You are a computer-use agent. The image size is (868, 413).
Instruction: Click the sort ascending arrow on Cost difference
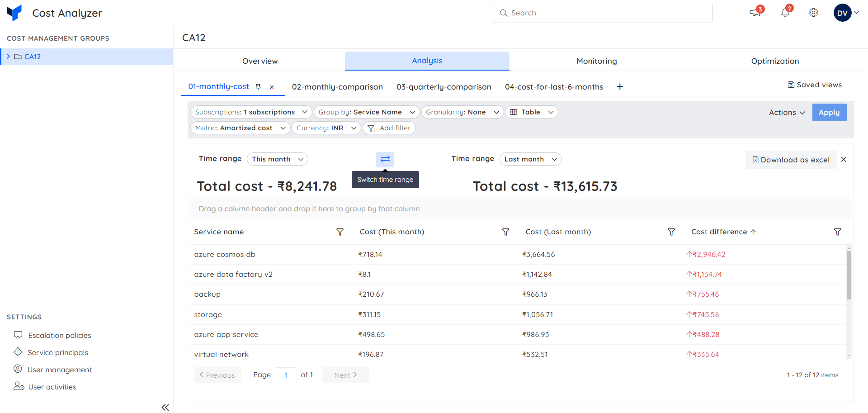(753, 232)
